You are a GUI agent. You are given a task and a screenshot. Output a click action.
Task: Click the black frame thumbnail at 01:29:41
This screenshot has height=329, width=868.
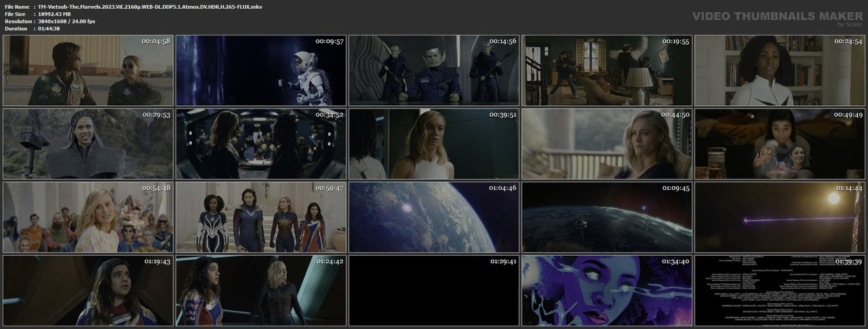click(x=433, y=290)
